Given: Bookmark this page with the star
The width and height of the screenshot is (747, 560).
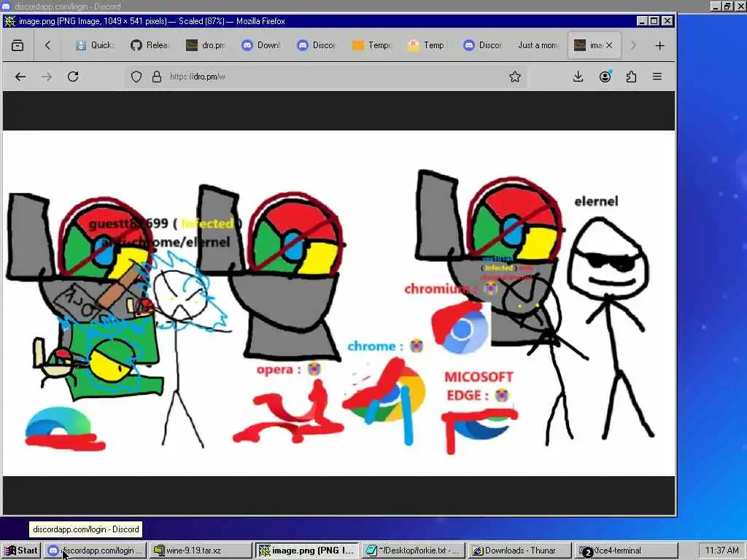Looking at the screenshot, I should point(514,77).
